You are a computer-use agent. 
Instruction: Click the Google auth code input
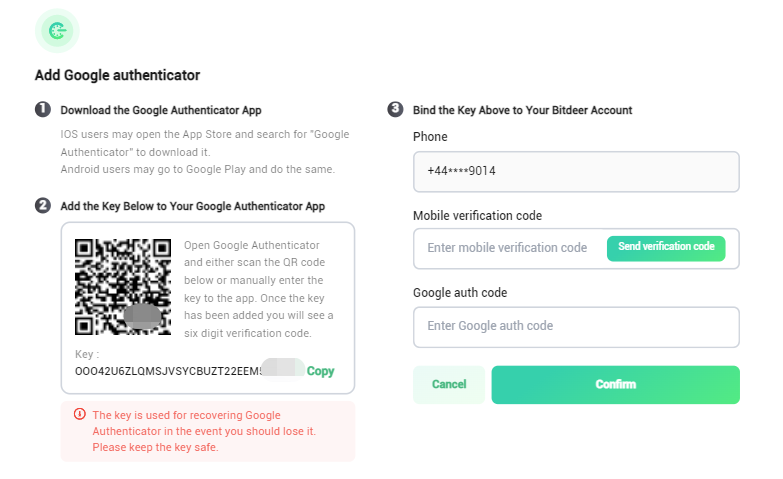click(x=576, y=327)
